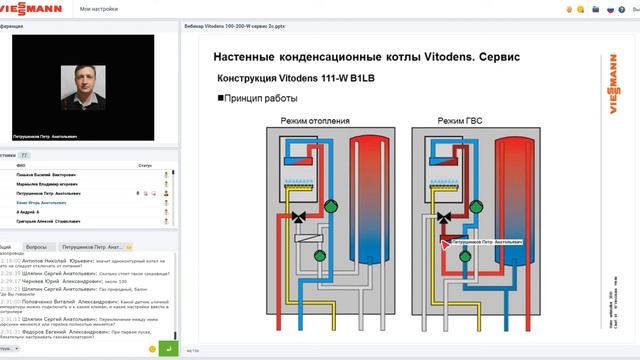Click the slide heading Конструкция Vitodens 111-W B1LB
Viewport: 640px width, 360px height.
pos(296,78)
